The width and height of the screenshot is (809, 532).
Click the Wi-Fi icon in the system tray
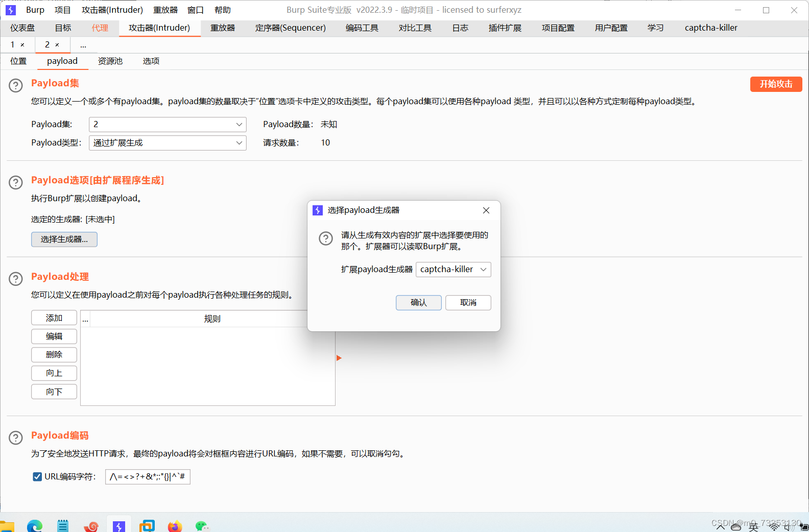tap(775, 527)
